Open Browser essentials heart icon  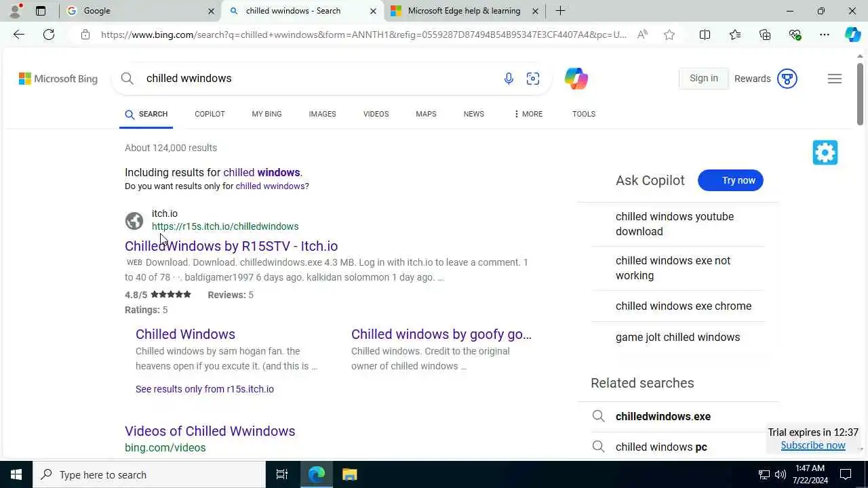(x=795, y=35)
